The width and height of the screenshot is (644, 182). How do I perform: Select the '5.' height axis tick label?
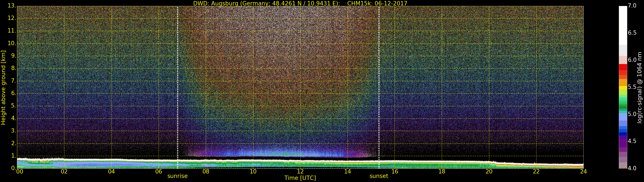tap(13, 106)
